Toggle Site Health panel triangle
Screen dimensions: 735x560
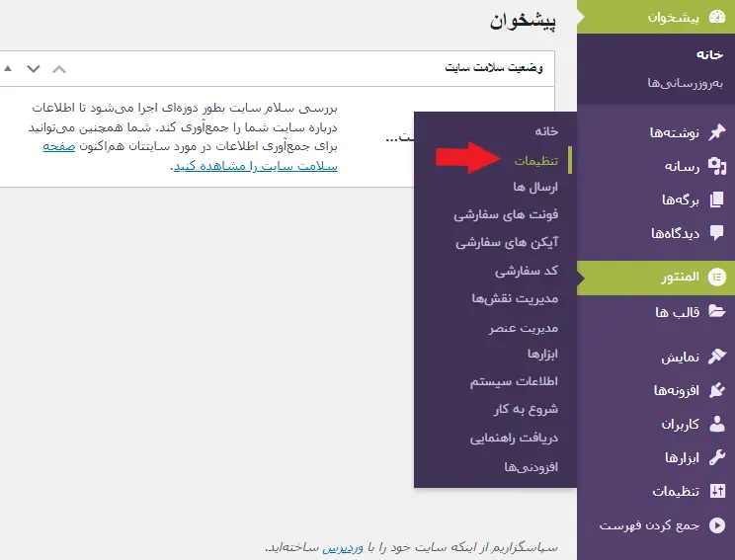click(x=8, y=68)
